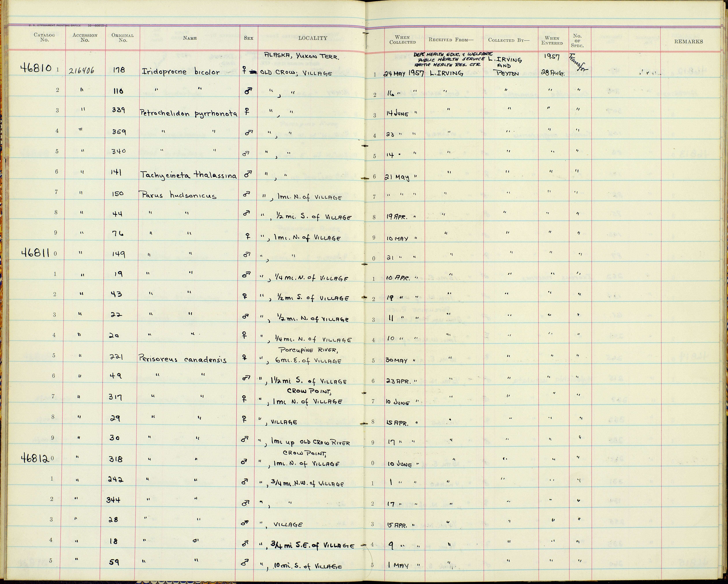
Task: Click original number 339
Action: click(x=119, y=110)
